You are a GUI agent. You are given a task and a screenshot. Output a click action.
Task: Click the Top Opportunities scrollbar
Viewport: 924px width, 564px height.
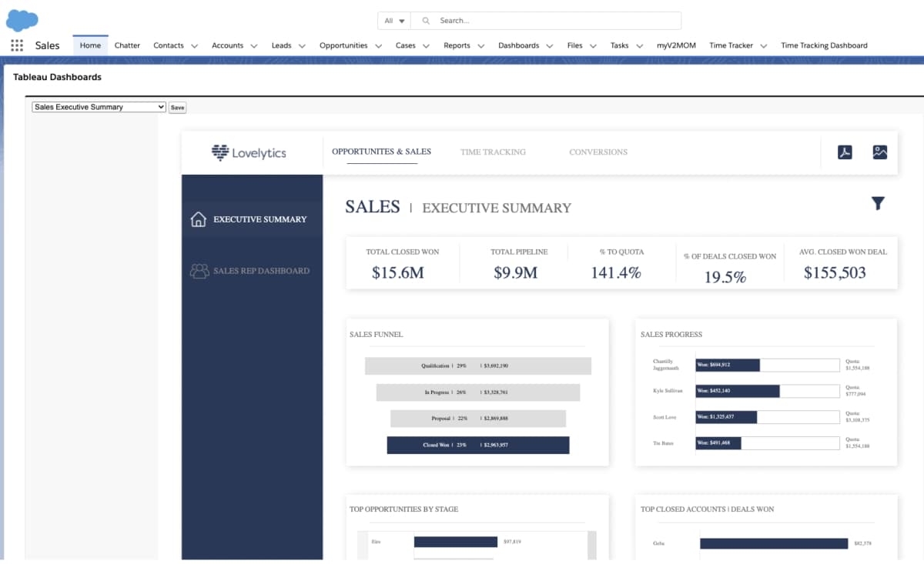tap(591, 545)
